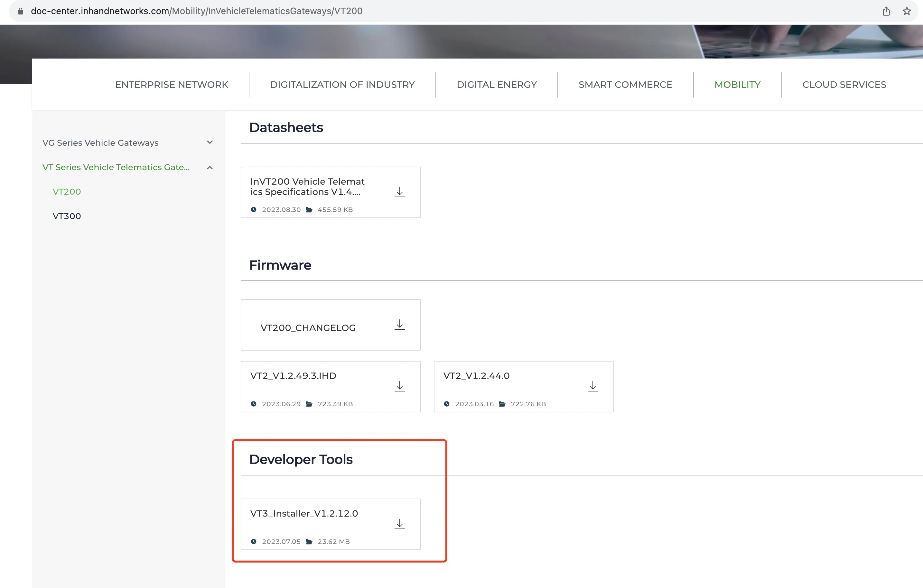Viewport: 923px width, 588px height.
Task: Click the file size 722.76 KB
Action: [x=528, y=404]
